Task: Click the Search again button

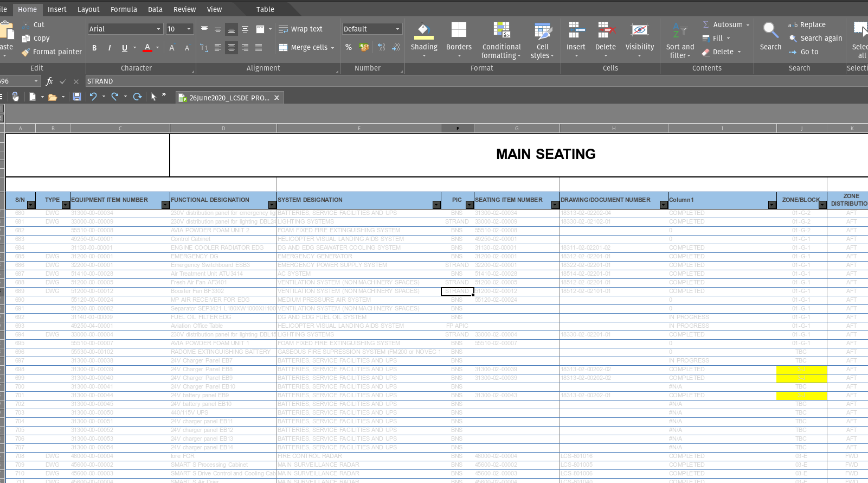Action: pos(815,39)
